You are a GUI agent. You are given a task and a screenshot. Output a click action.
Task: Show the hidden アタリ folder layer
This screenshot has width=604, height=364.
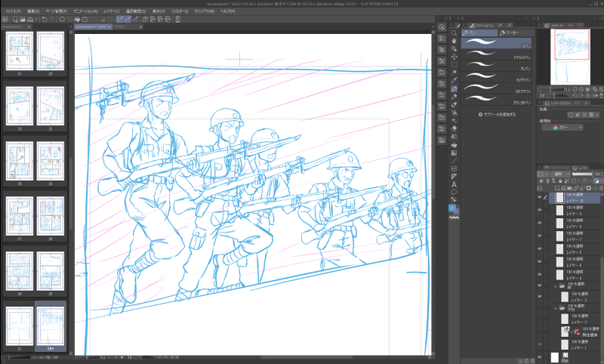click(539, 308)
